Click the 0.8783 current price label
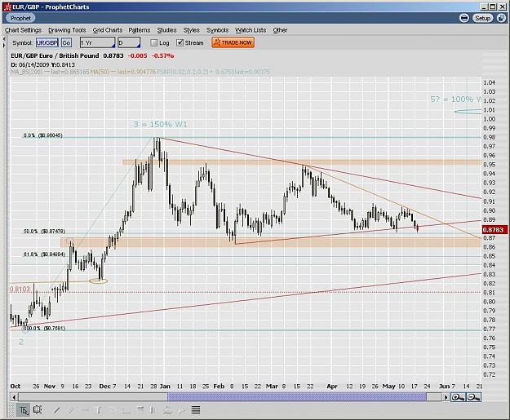This screenshot has width=510, height=420. tap(493, 230)
